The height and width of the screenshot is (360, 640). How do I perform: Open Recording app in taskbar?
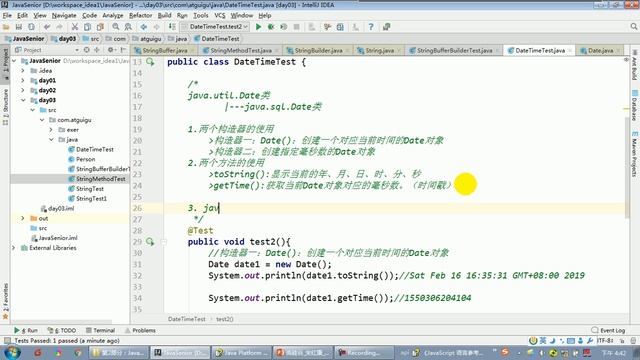(x=364, y=352)
